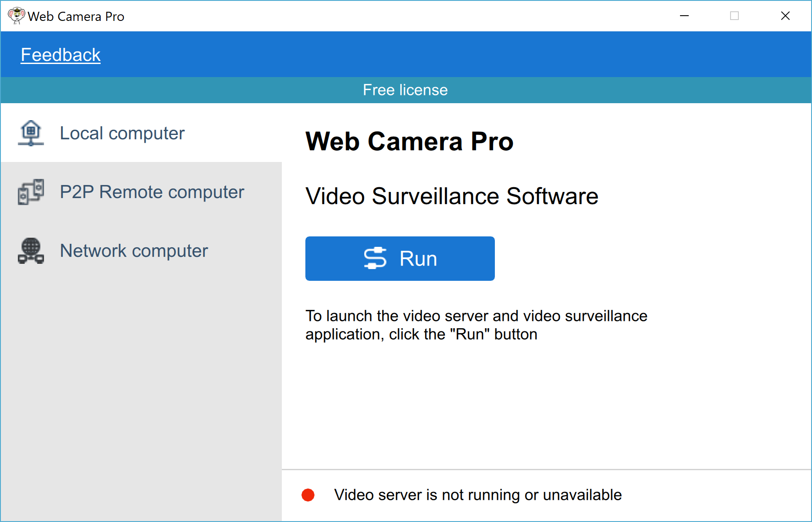This screenshot has width=812, height=522.
Task: Switch to the P2P Remote computer section
Action: 152,192
